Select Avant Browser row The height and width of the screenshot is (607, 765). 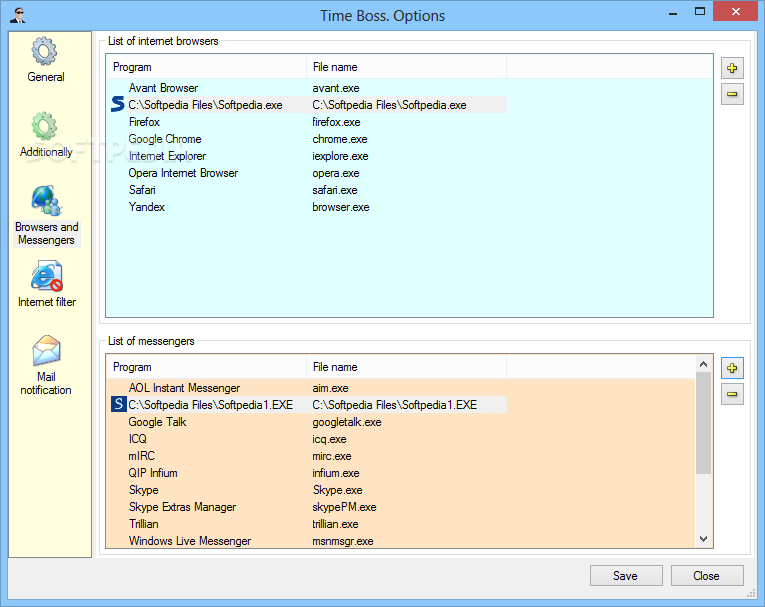coord(307,88)
